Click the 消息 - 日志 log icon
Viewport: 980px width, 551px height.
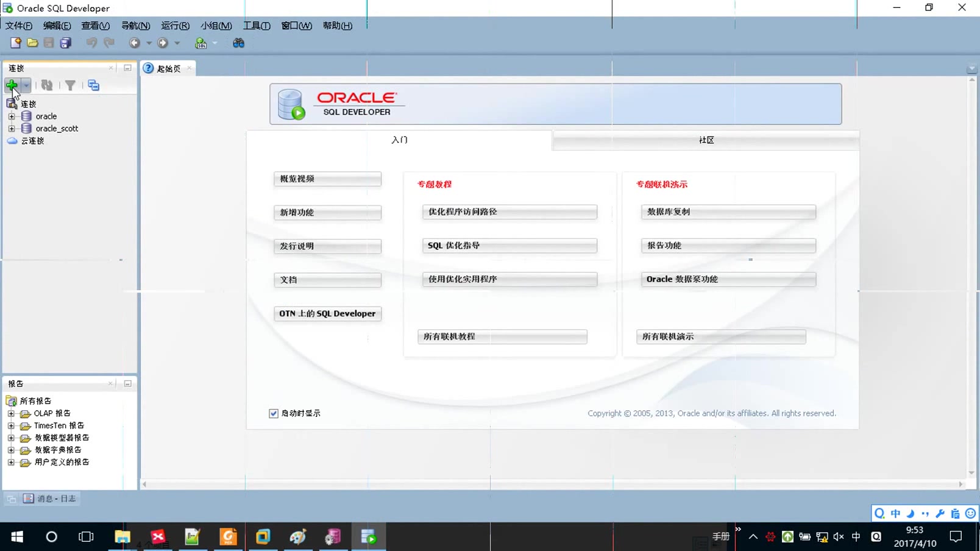point(29,499)
